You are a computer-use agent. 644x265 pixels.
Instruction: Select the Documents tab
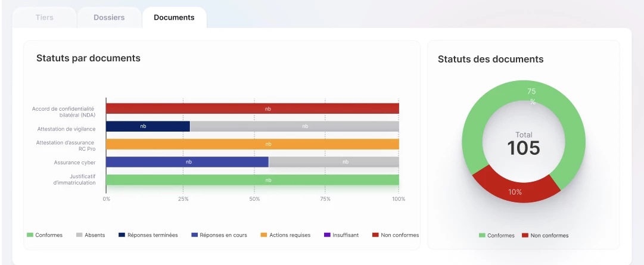[x=174, y=17]
